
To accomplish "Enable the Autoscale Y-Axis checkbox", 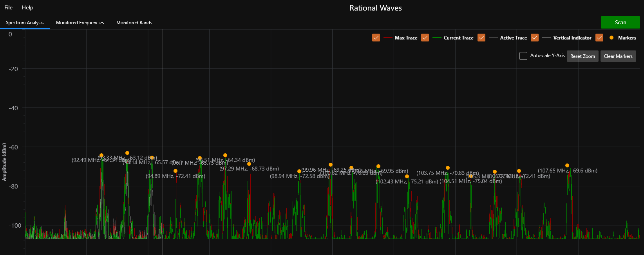I will pyautogui.click(x=523, y=56).
